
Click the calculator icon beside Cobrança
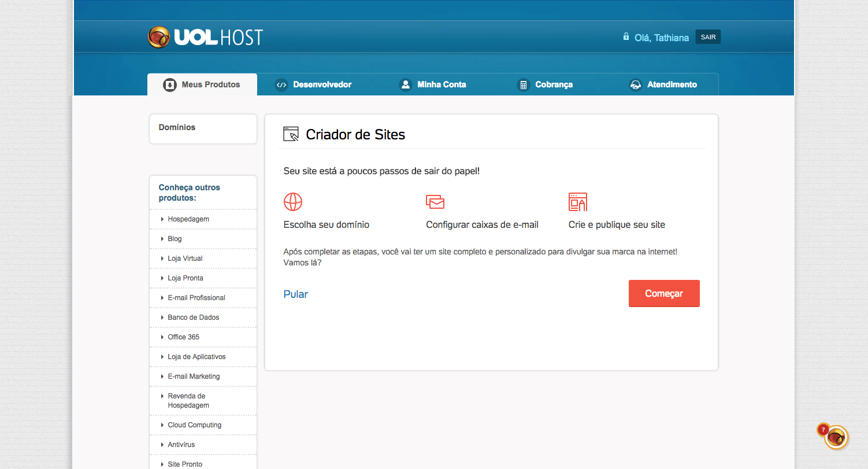524,85
